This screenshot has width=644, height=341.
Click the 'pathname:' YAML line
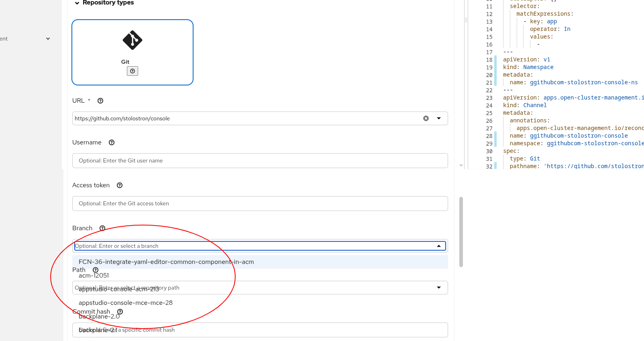click(577, 166)
